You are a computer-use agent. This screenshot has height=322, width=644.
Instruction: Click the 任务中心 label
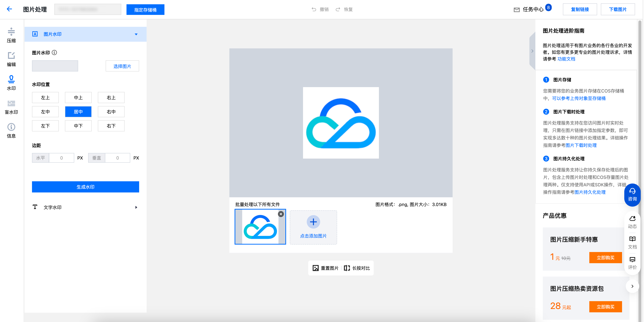pyautogui.click(x=533, y=9)
